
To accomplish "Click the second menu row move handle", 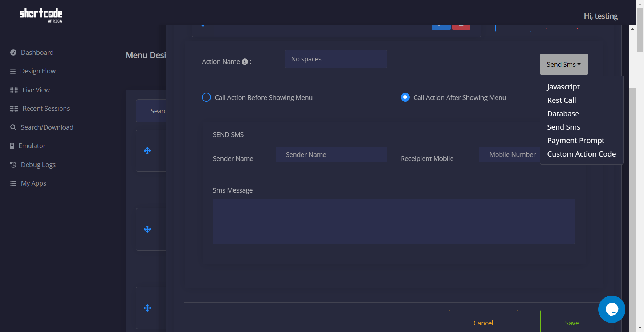I will (147, 229).
